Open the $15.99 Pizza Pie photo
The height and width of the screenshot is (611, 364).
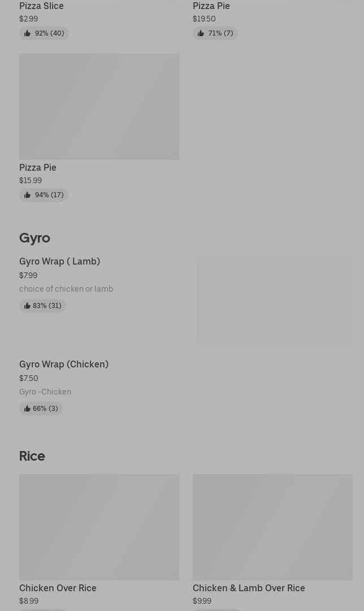tap(99, 106)
